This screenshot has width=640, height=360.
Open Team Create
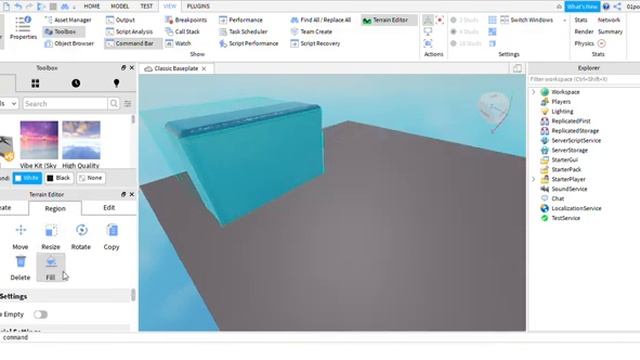point(311,31)
